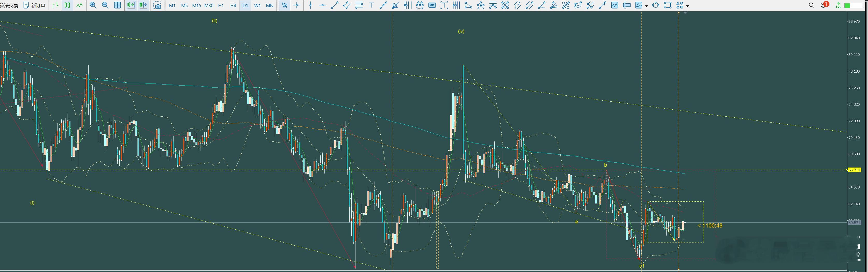Click the current price tag 60.571

pyautogui.click(x=854, y=223)
